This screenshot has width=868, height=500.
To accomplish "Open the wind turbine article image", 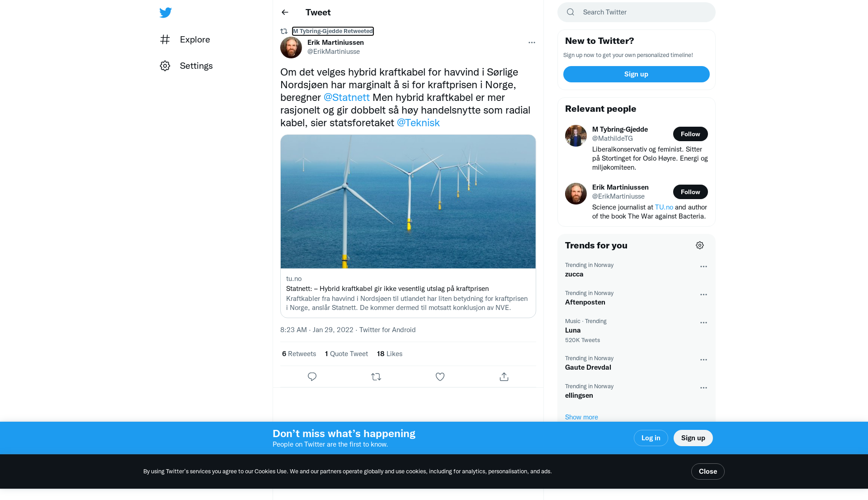I will (x=408, y=201).
